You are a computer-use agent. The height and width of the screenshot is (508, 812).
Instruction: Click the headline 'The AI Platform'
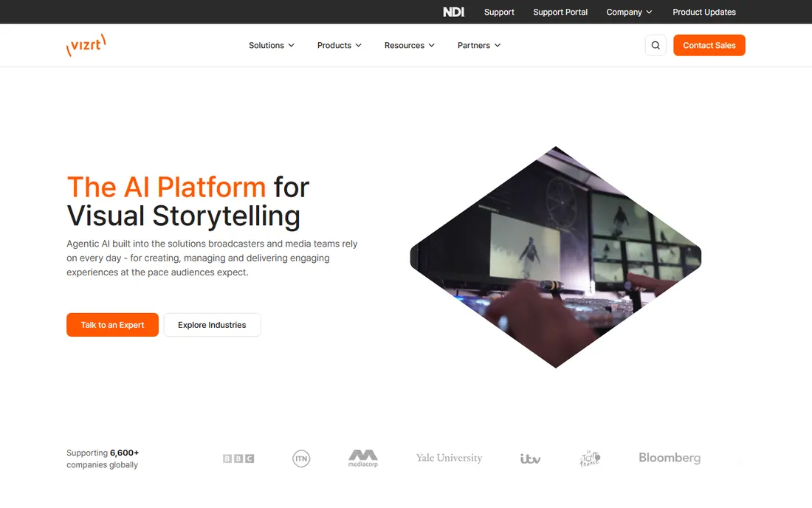(x=166, y=187)
